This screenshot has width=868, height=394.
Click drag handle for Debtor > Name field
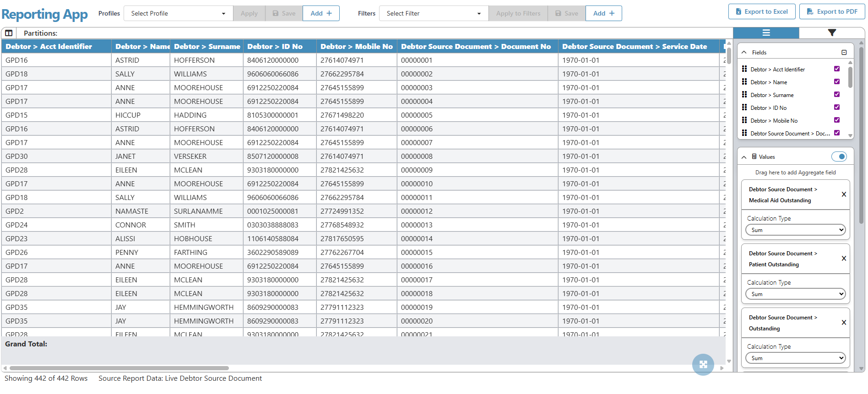pyautogui.click(x=744, y=82)
